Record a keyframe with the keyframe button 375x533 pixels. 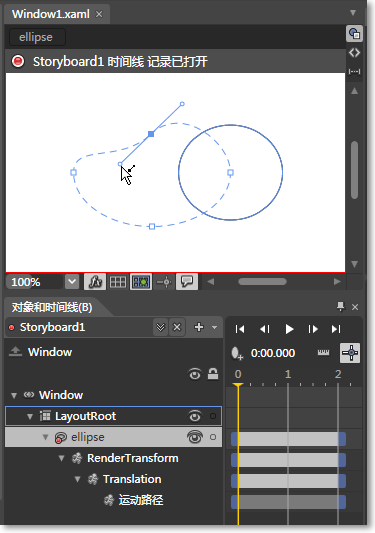click(x=237, y=353)
